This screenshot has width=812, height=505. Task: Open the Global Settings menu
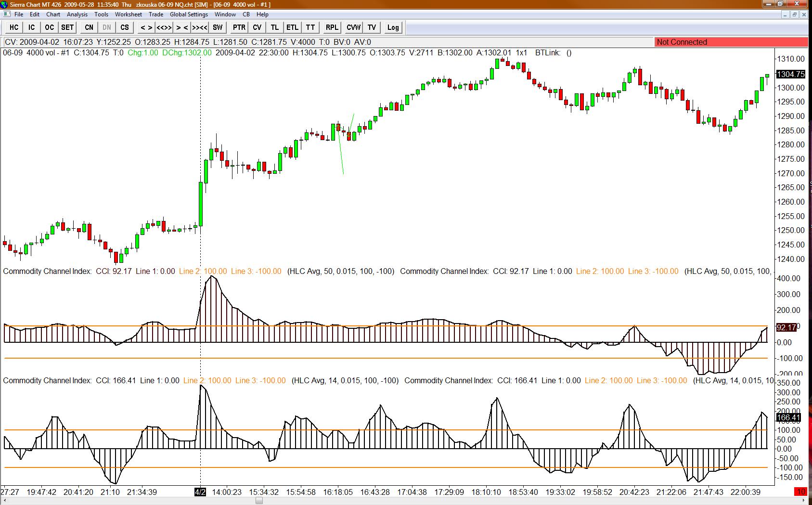coord(189,14)
